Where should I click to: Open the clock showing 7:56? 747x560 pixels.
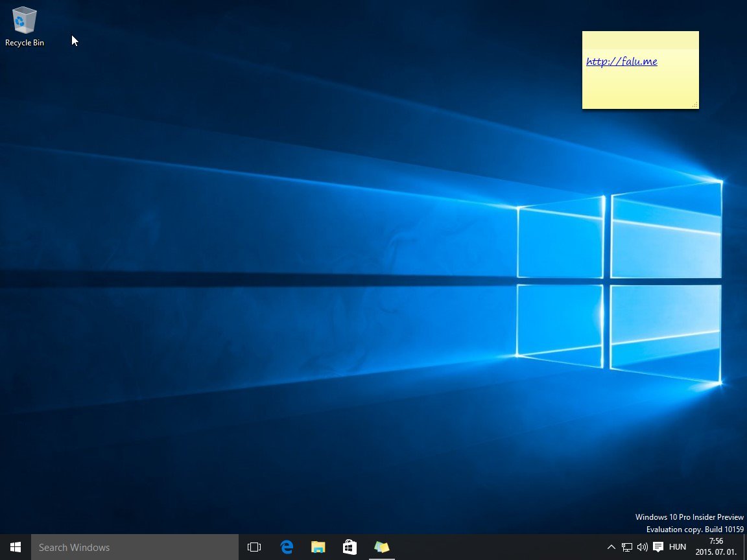coord(716,546)
